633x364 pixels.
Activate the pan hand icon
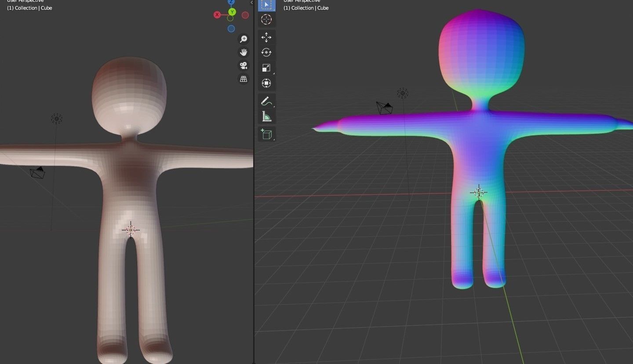click(x=244, y=52)
